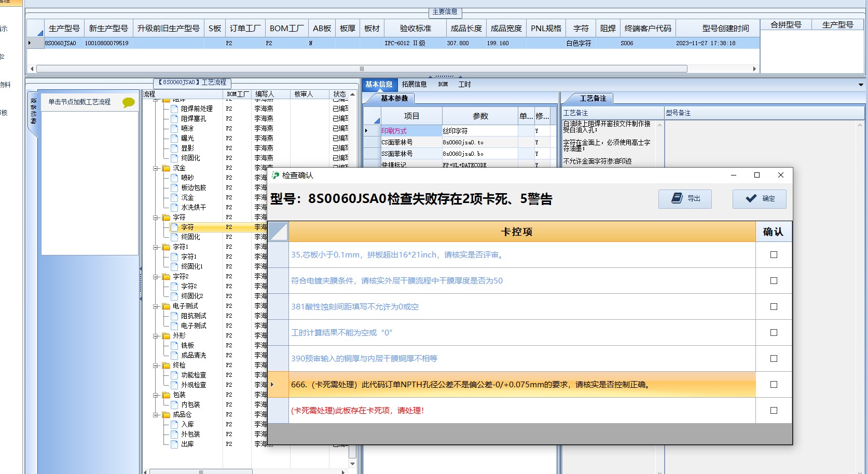Click the green P icon in 检查确认 title bar
Screen dimensions: 868x474
point(275,175)
